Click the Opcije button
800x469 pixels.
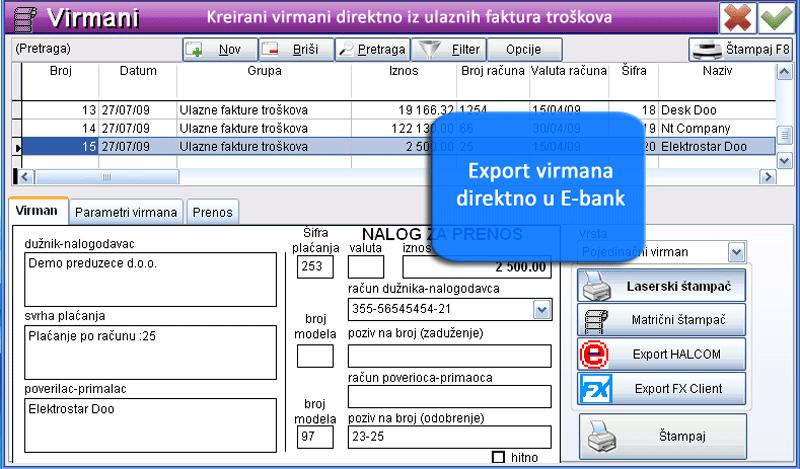pyautogui.click(x=525, y=49)
